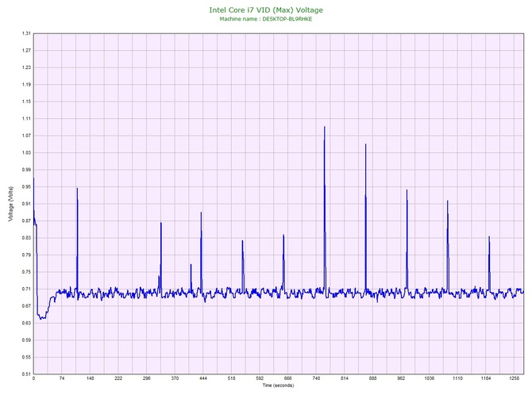The image size is (532, 399).
Task: Click the "Voltage (Volts)" y-axis label
Action: 11,204
